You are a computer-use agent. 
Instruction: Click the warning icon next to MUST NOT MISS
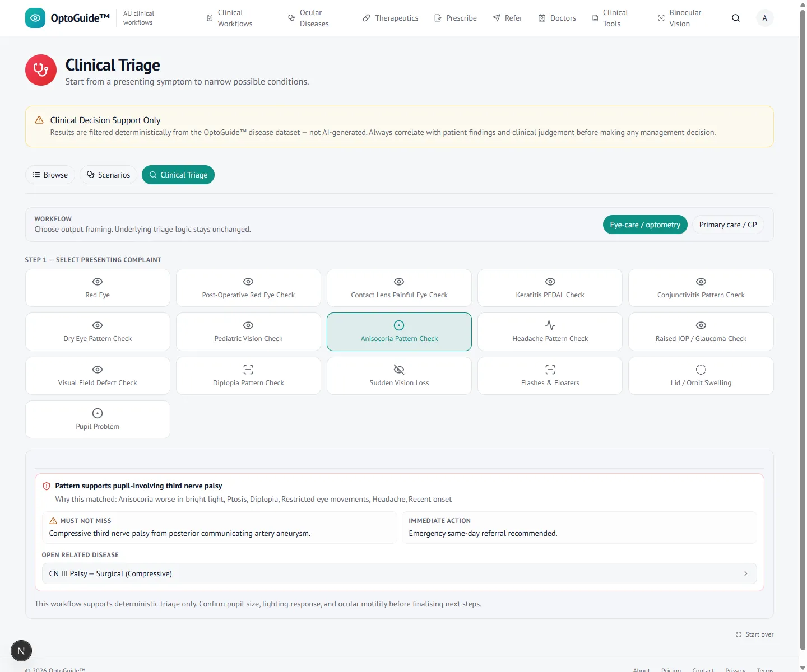(53, 521)
